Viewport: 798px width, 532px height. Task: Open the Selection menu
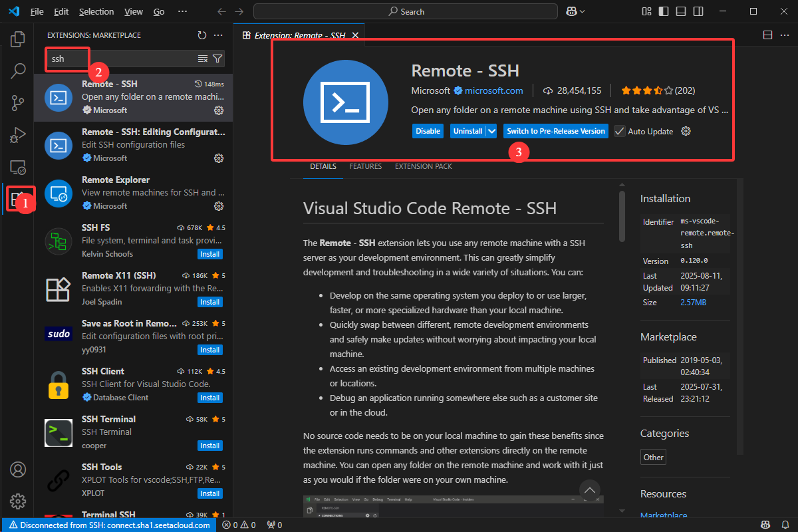(x=96, y=11)
